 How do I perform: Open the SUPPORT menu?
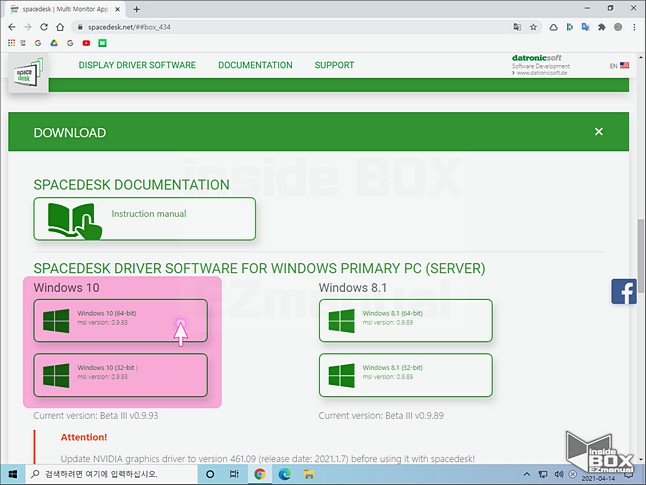334,65
